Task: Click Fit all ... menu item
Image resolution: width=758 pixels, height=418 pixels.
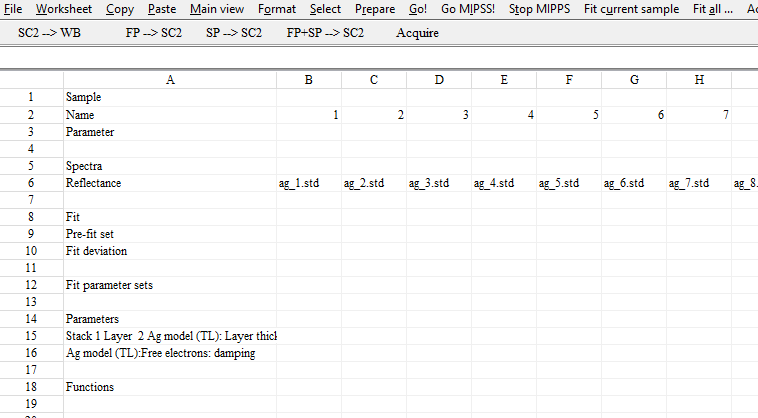Action: click(x=713, y=9)
